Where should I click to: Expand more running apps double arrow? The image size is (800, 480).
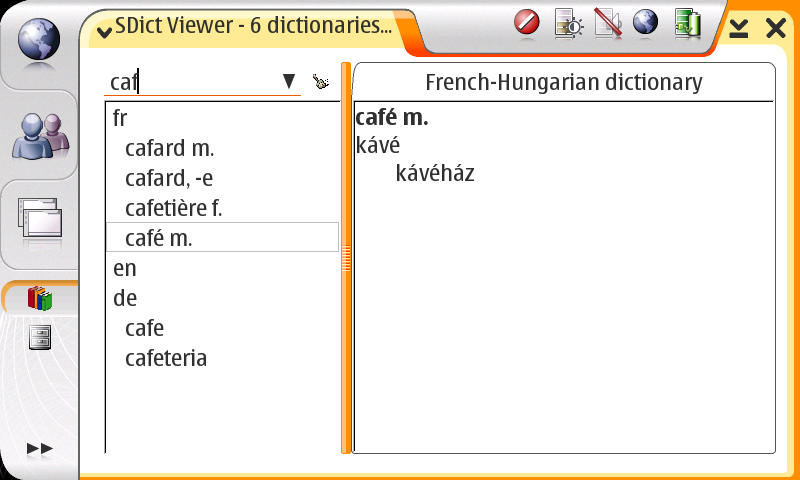tap(39, 449)
